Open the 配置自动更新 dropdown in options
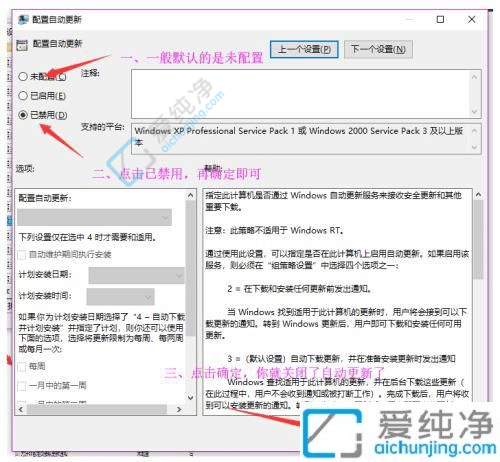 (x=95, y=218)
